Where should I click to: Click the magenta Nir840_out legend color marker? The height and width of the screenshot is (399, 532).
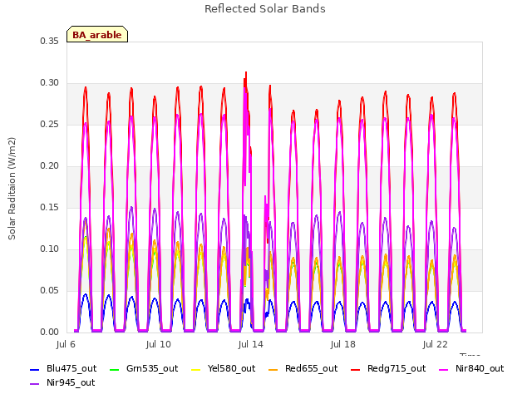coord(443,369)
